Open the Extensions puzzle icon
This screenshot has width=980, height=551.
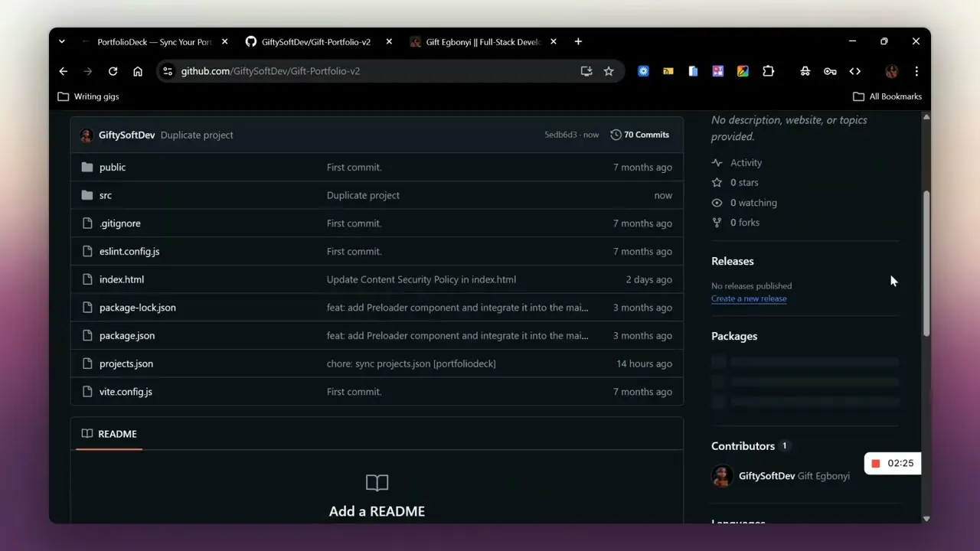[x=769, y=71]
